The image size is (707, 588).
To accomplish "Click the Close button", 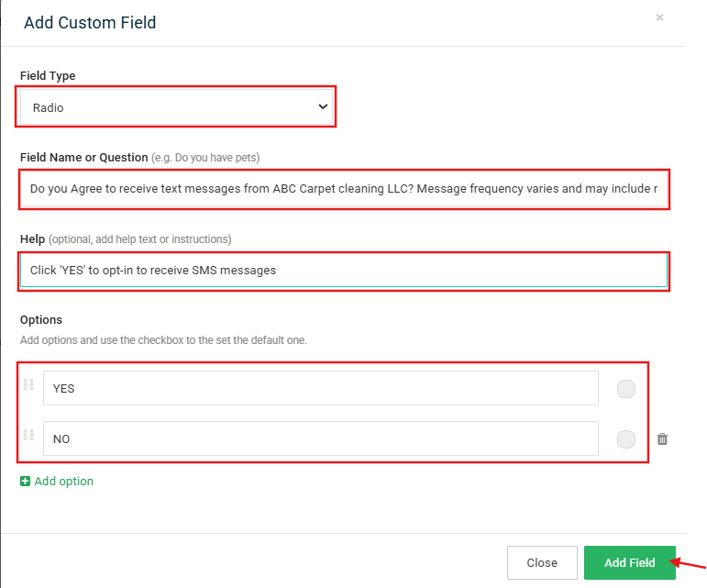I will click(542, 562).
